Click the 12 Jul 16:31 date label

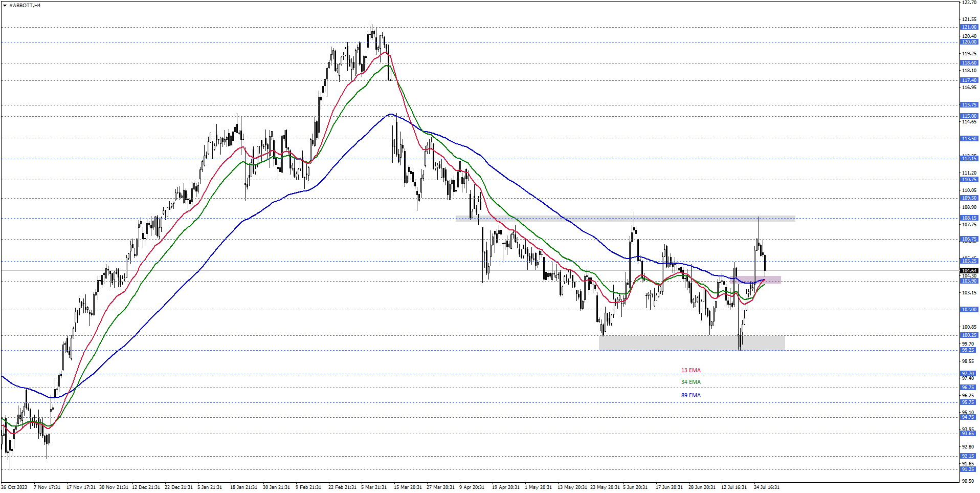[734, 487]
